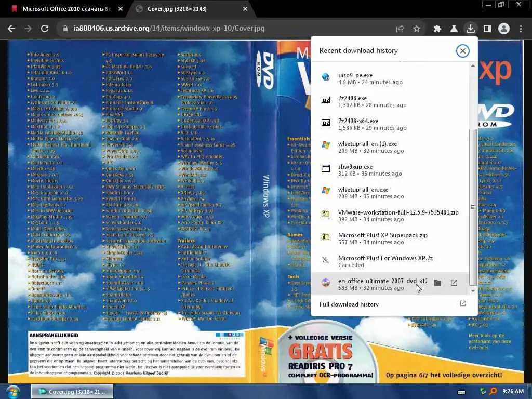Viewport: 532px width, 399px height.
Task: Open download sbw9xup.exe
Action: click(389, 170)
